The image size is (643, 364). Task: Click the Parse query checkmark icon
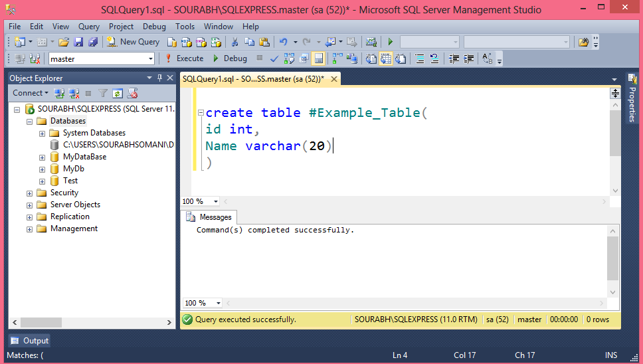tap(274, 58)
